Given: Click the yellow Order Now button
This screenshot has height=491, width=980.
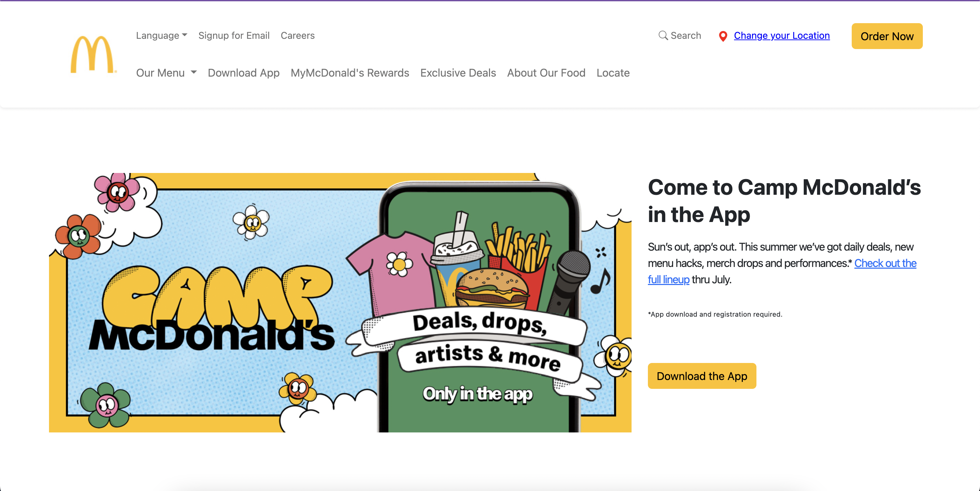Looking at the screenshot, I should click(x=887, y=36).
